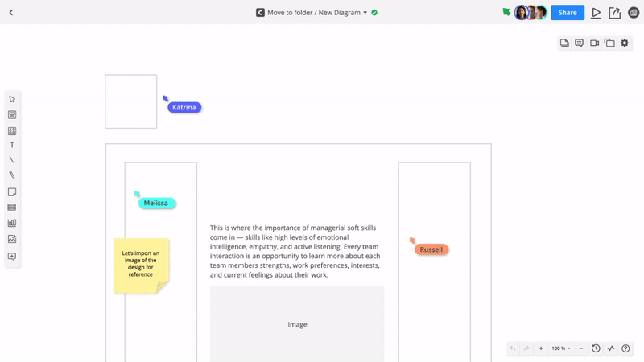Start presentation with play button
The width and height of the screenshot is (644, 362).
coord(596,13)
